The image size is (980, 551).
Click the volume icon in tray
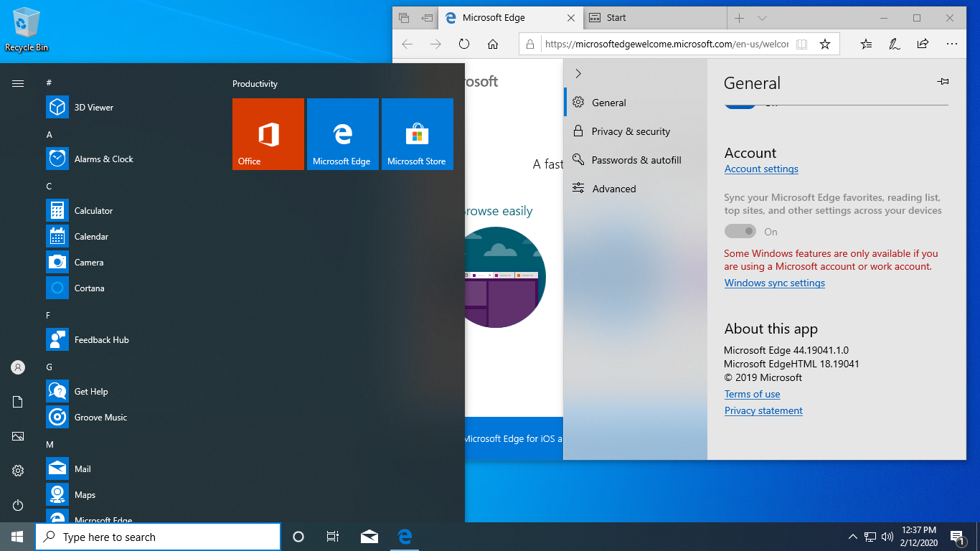click(x=887, y=537)
